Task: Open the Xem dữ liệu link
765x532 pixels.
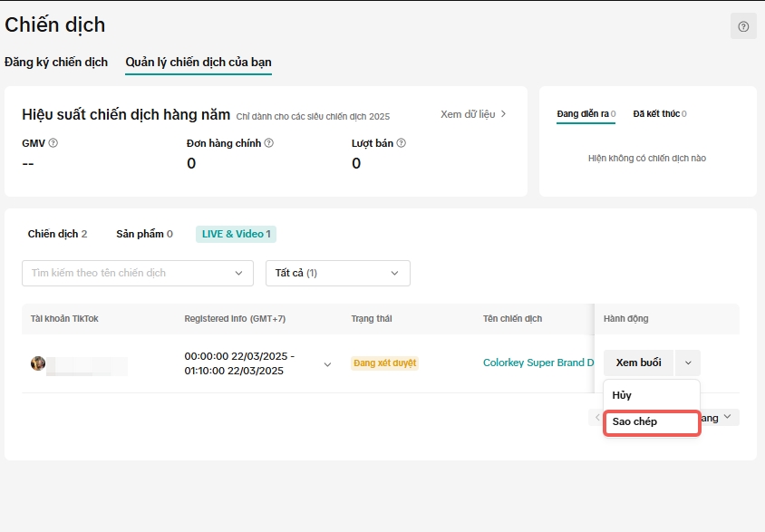Action: [x=473, y=114]
